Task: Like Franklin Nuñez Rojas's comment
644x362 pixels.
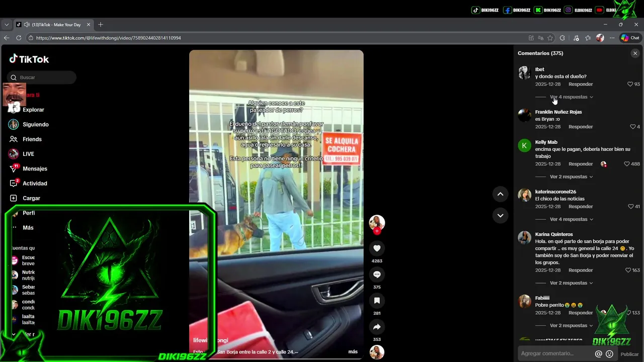Action: [x=632, y=127]
